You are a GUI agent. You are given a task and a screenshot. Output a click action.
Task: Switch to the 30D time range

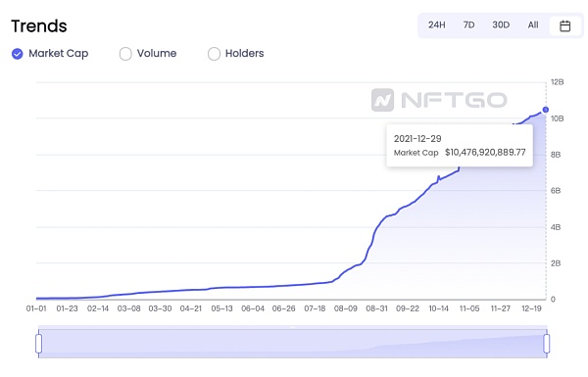pos(501,25)
